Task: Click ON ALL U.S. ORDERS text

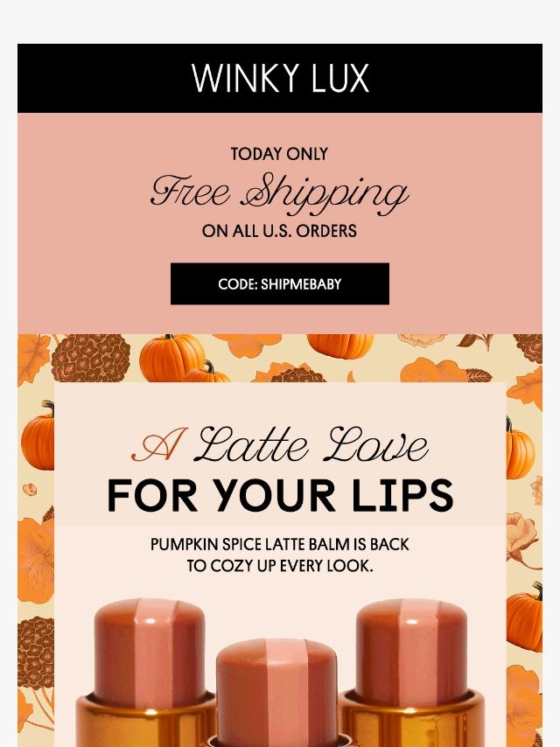Action: coord(280,231)
